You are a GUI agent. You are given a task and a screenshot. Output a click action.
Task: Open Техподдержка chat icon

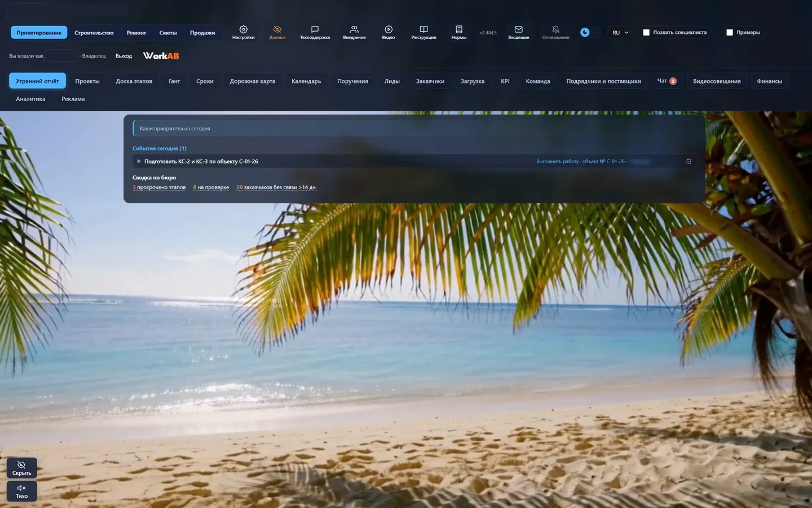tap(315, 32)
